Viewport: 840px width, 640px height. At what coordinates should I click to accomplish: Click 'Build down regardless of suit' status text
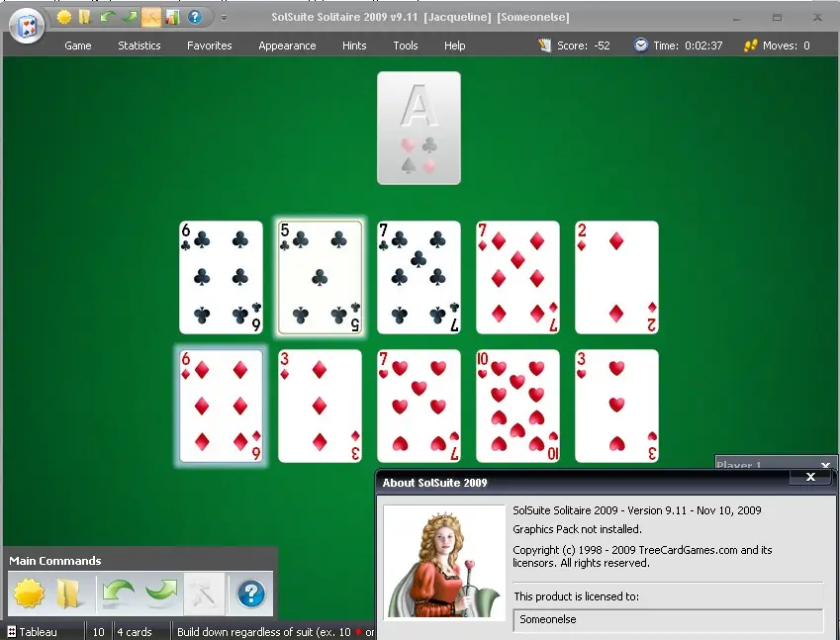276,632
